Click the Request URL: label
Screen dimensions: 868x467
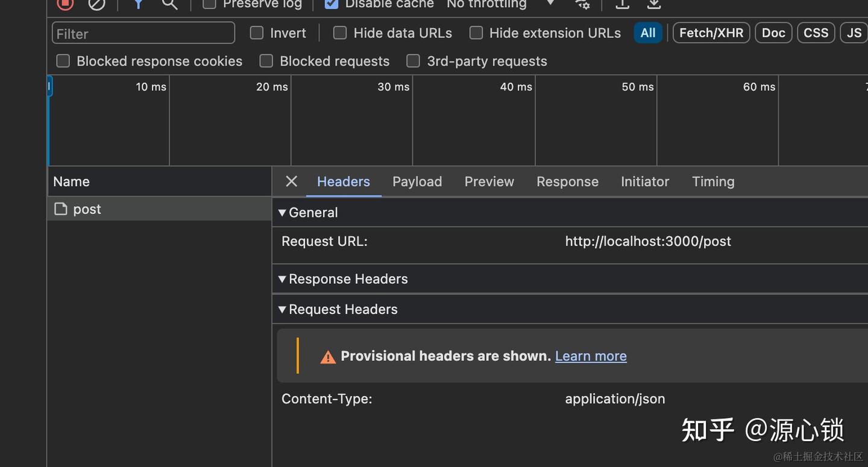[324, 242]
